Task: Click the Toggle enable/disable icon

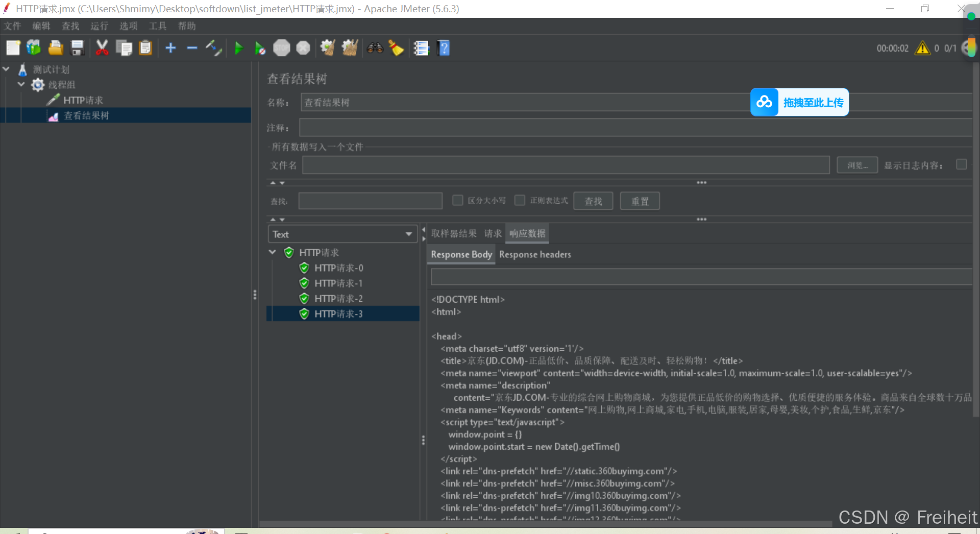Action: point(213,48)
